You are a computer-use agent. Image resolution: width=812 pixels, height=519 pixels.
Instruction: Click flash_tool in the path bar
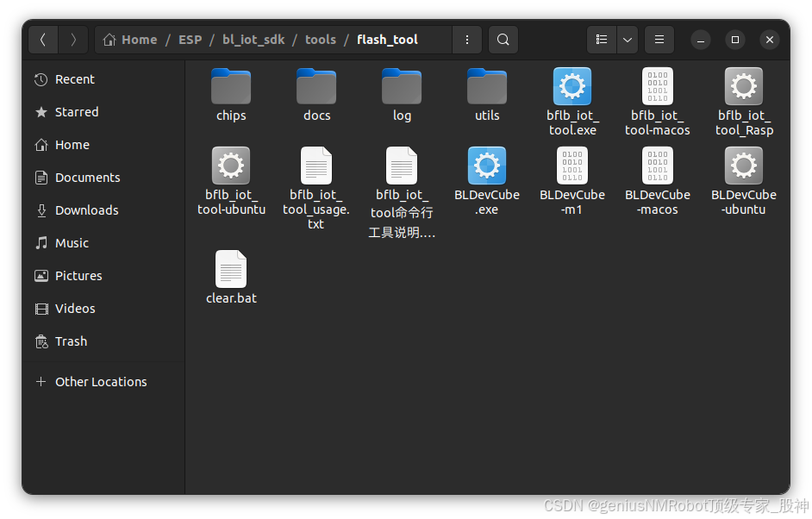[x=387, y=40]
